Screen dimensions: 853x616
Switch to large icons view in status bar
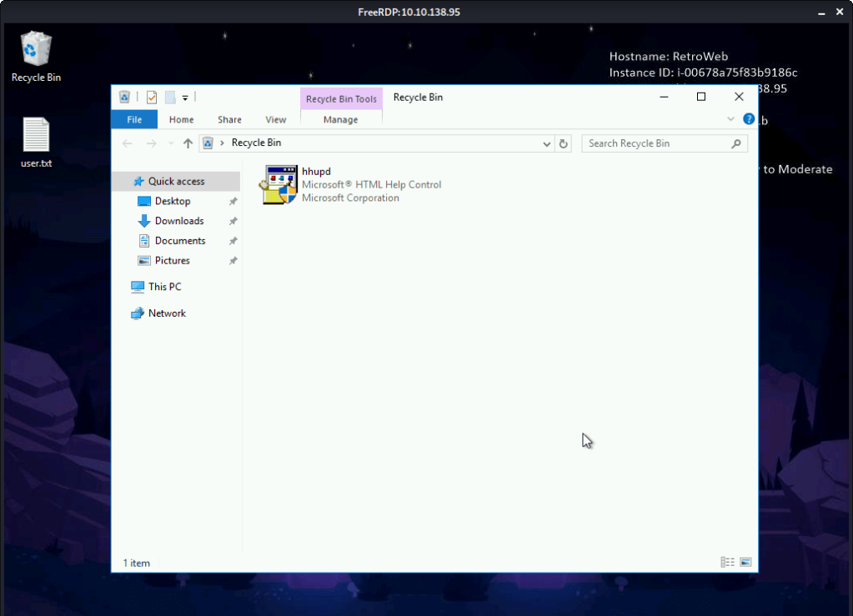[745, 563]
